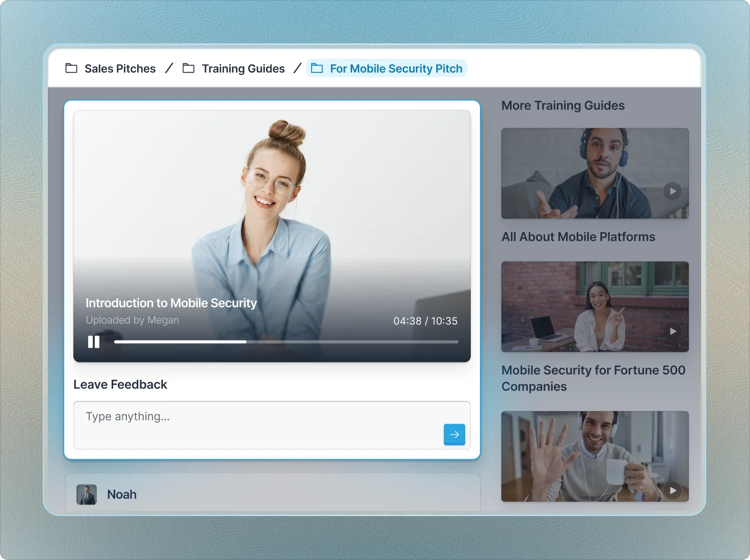Submit feedback with the arrow button
The height and width of the screenshot is (560, 750).
[454, 434]
